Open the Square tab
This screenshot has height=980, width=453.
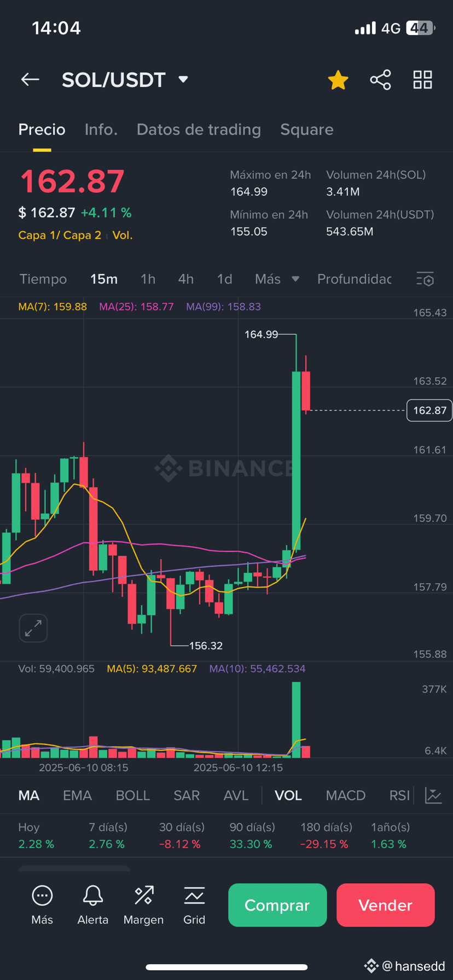tap(307, 130)
